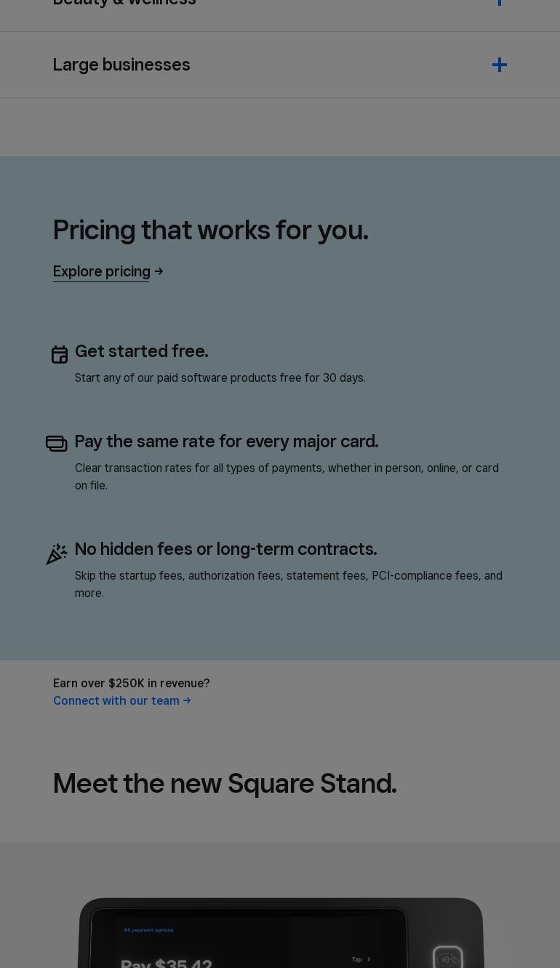Open the Square Stand product image
560x968 pixels.
point(281,933)
